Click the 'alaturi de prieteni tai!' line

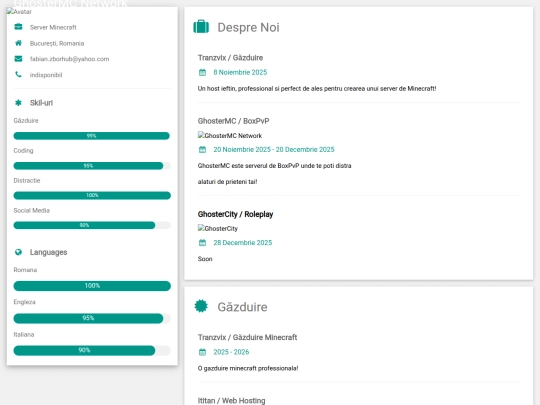227,181
